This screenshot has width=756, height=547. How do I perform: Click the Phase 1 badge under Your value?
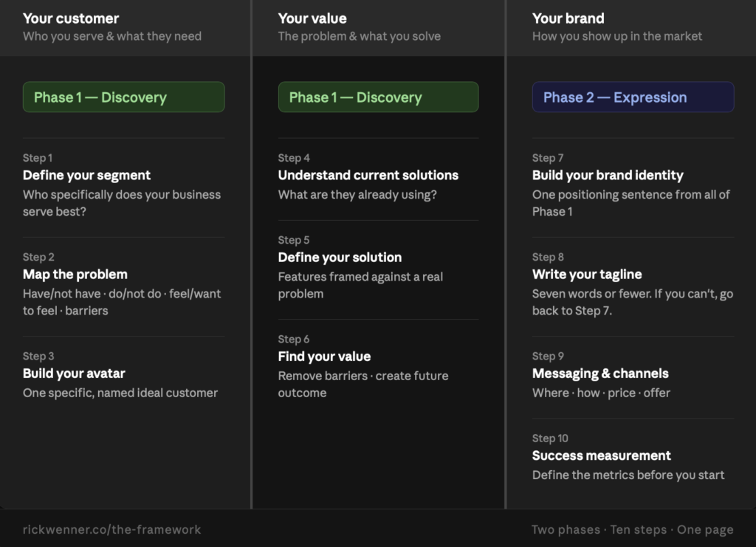point(378,97)
